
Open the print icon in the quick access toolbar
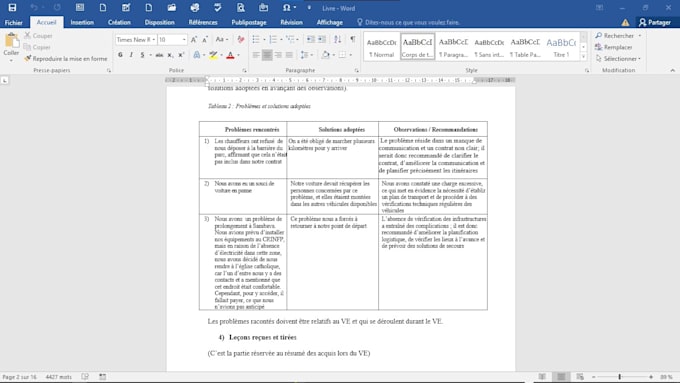point(195,7)
